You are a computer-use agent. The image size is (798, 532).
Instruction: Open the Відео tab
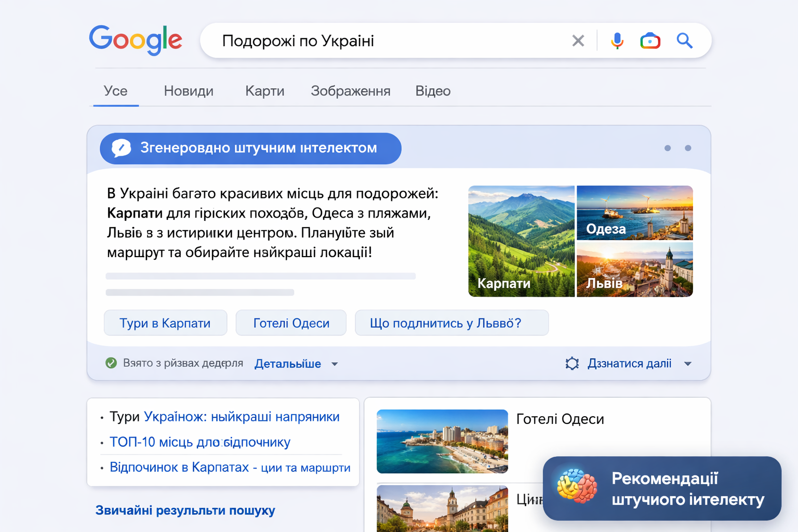click(x=433, y=91)
